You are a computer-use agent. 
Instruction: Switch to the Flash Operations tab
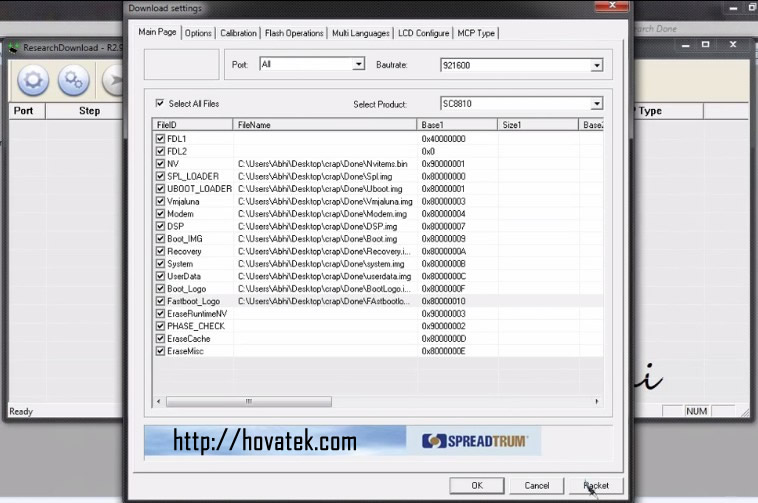[294, 33]
